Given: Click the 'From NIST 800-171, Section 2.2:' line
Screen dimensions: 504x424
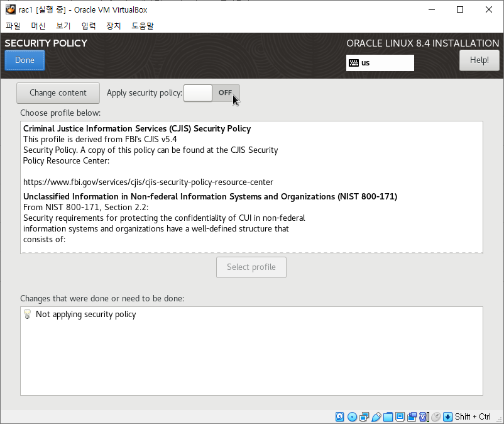Looking at the screenshot, I should [86, 207].
